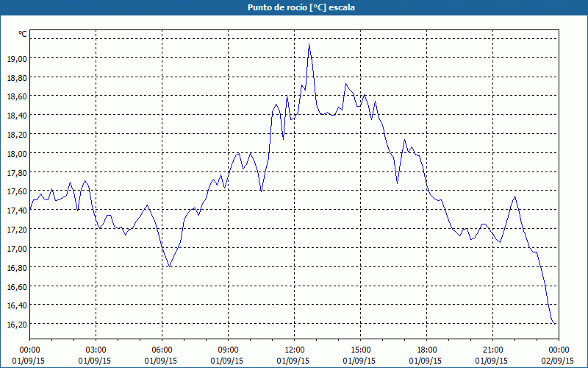Screen dimensions: 588x368
Task: Click the 17,60 y-axis value
Action: point(17,191)
